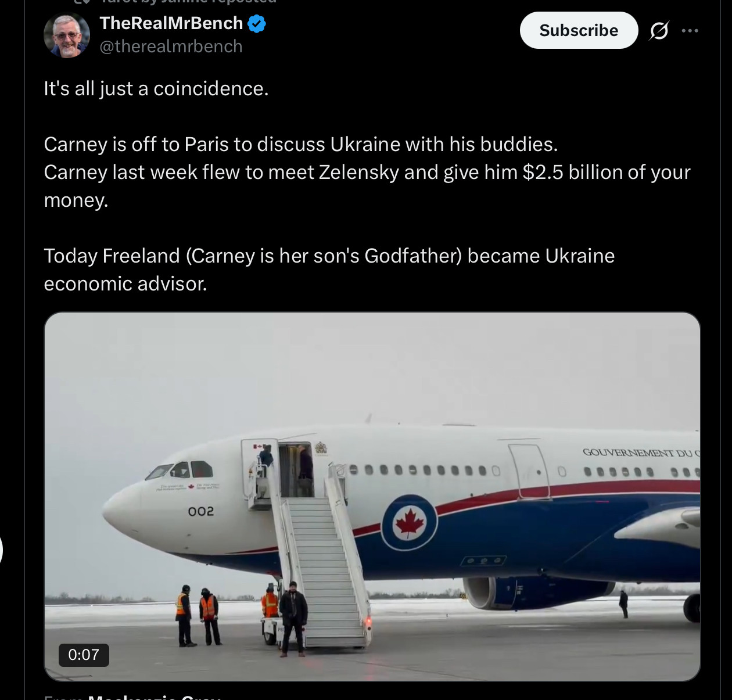Click the Subscribe button
The height and width of the screenshot is (700, 732).
tap(579, 30)
